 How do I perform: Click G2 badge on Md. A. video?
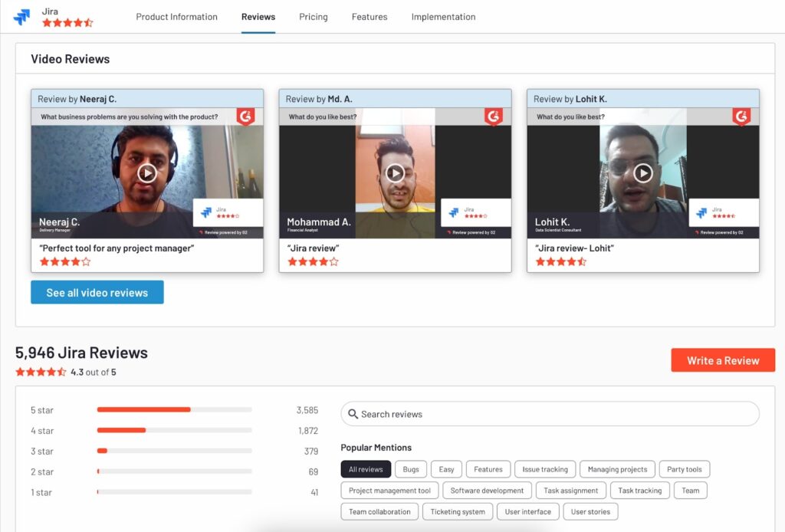(493, 117)
